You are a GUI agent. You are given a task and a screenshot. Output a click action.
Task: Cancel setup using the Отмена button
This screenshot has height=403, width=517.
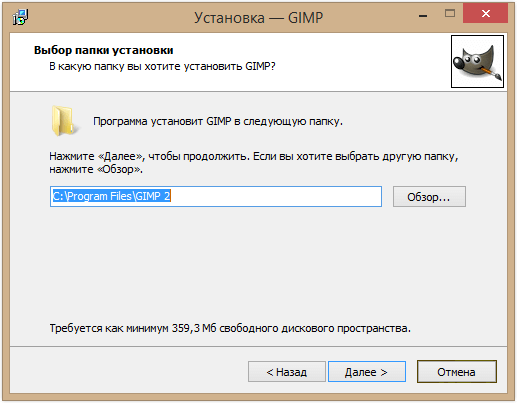[x=457, y=371]
